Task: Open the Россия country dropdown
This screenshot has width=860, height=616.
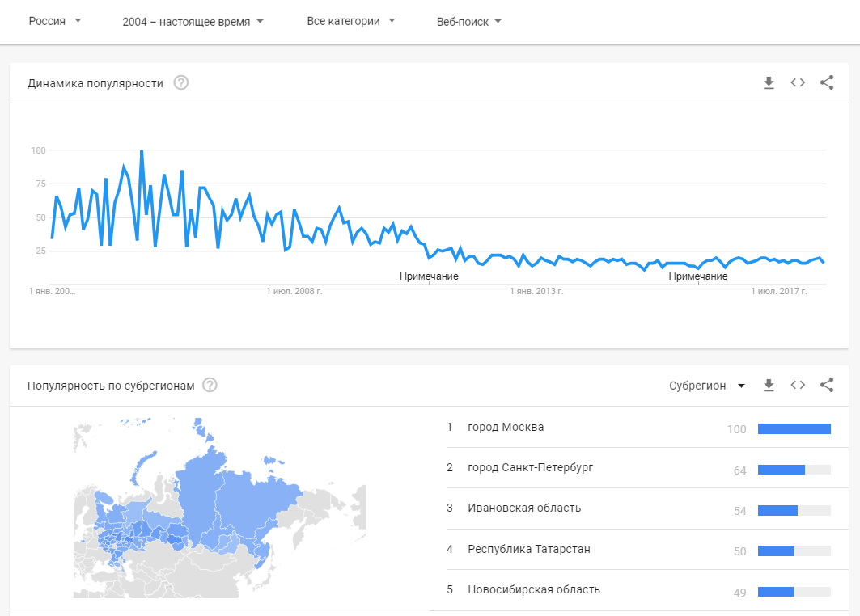Action: click(x=55, y=21)
